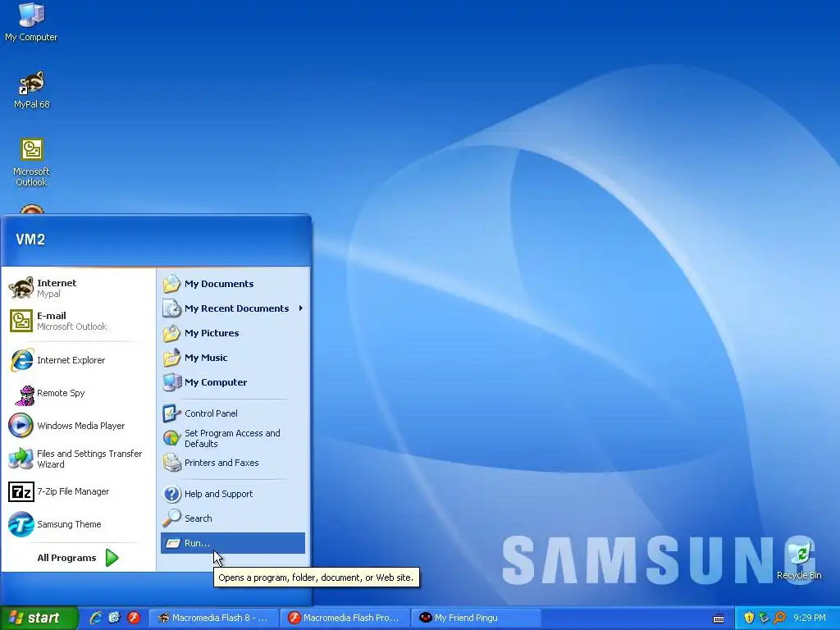The height and width of the screenshot is (630, 840).
Task: Select the Recycle Bin desktop icon
Action: pos(799,561)
